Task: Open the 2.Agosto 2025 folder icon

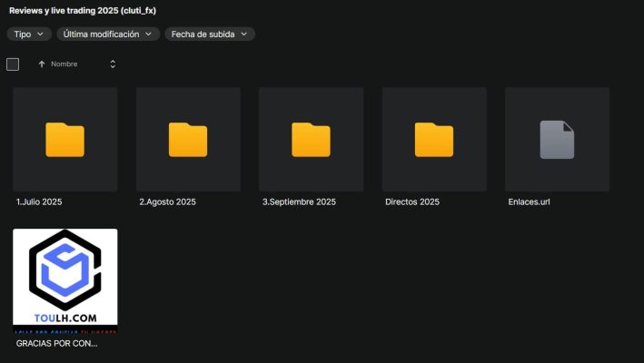Action: pyautogui.click(x=188, y=140)
